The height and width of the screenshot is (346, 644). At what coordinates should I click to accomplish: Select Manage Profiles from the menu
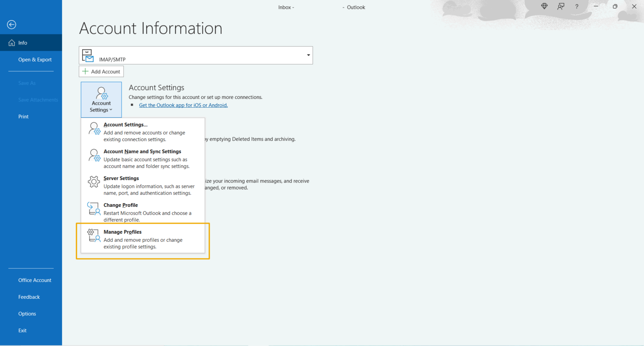[x=122, y=232]
